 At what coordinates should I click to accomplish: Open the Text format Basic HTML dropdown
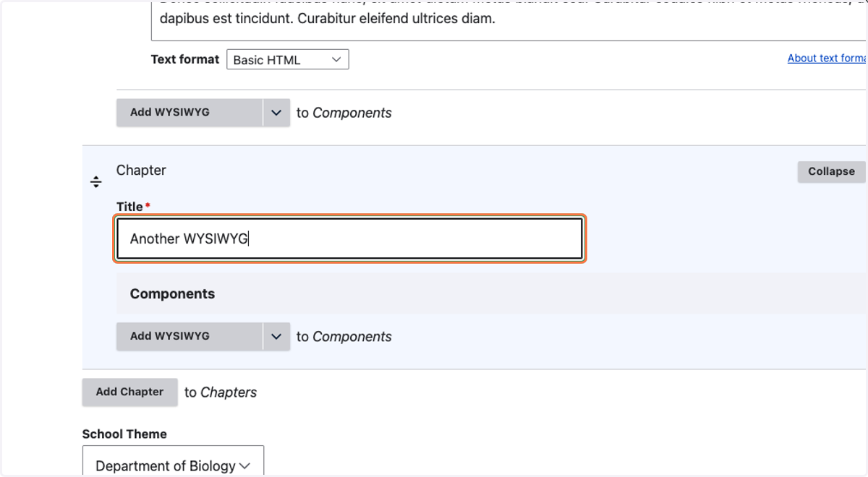click(x=288, y=59)
